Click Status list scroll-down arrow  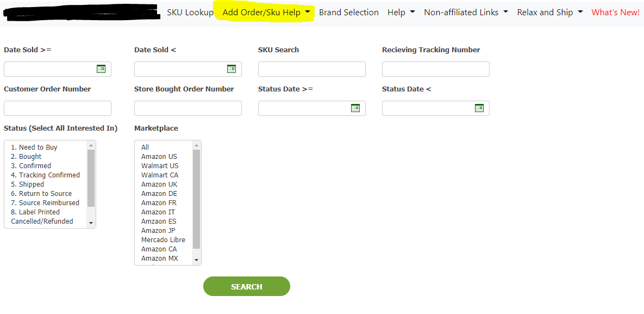point(91,223)
